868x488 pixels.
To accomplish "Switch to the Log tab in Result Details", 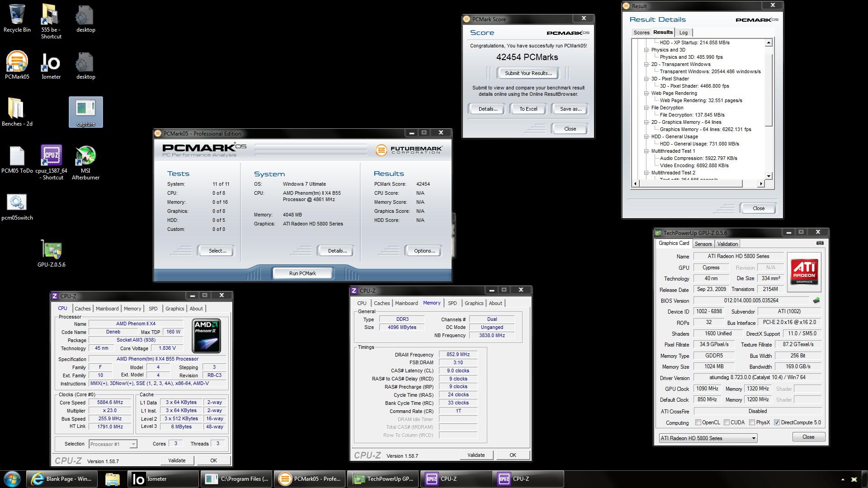I will click(x=683, y=33).
